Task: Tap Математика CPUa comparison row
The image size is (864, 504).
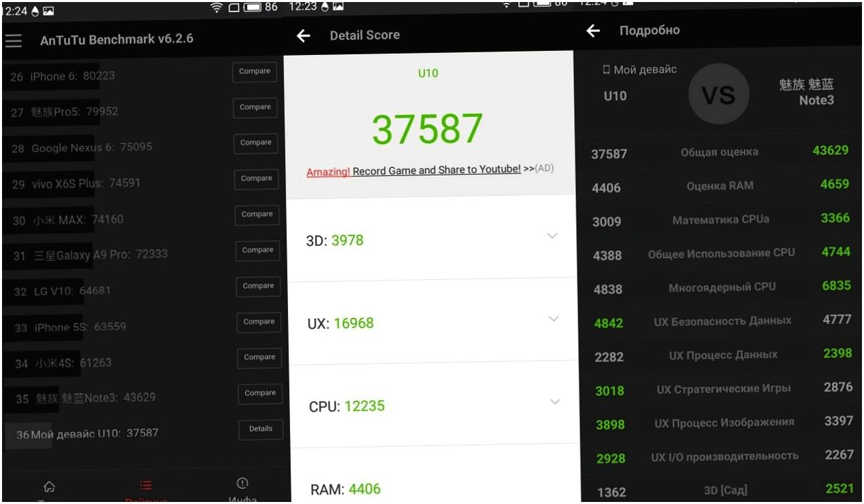Action: [719, 220]
